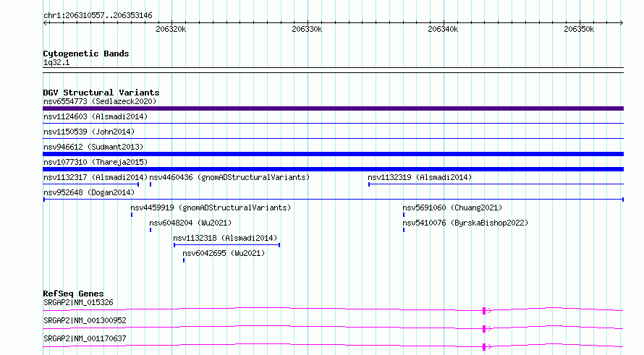Open variant nsv952648 (Dogan2014) label
This screenshot has height=355, width=644.
point(89,192)
